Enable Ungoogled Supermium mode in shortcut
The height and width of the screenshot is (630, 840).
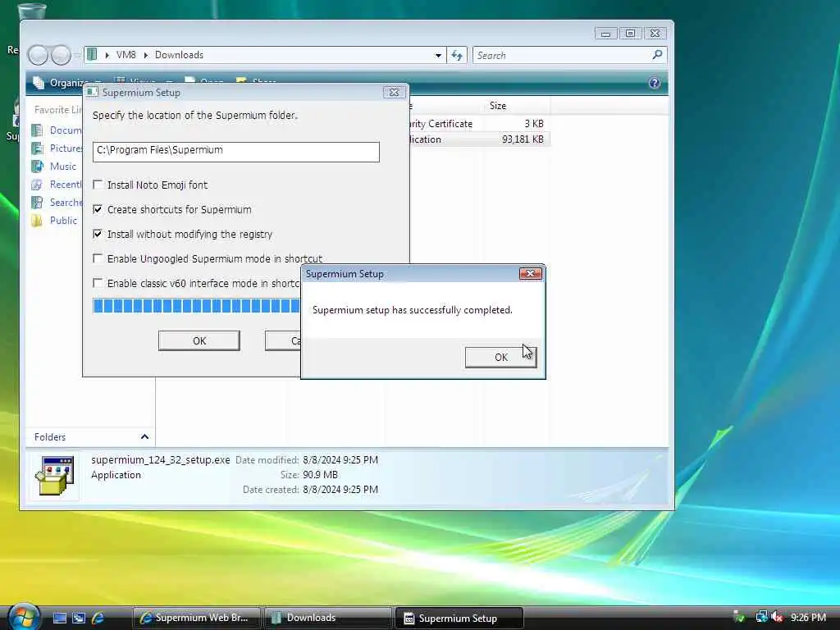(x=98, y=258)
